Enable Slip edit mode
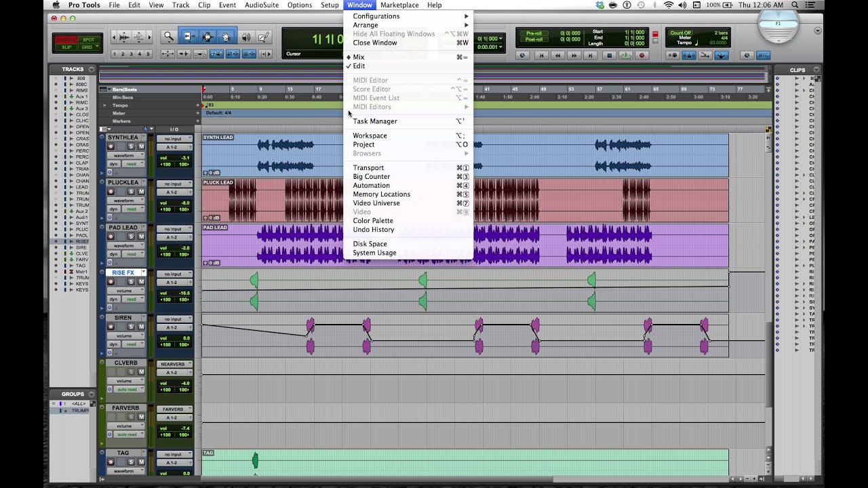 [x=66, y=47]
